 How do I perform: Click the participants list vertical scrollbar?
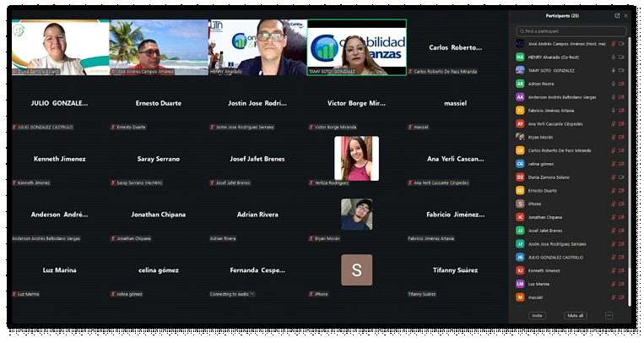pos(630,169)
